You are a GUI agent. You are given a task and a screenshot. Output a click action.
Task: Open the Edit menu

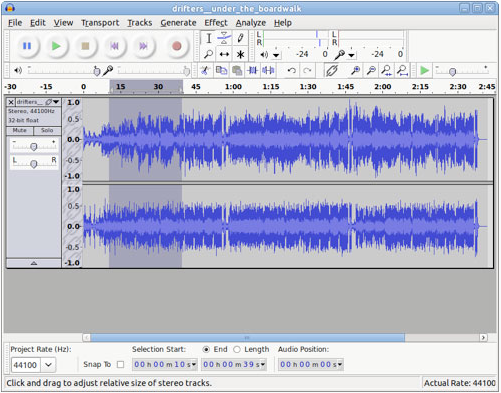38,23
